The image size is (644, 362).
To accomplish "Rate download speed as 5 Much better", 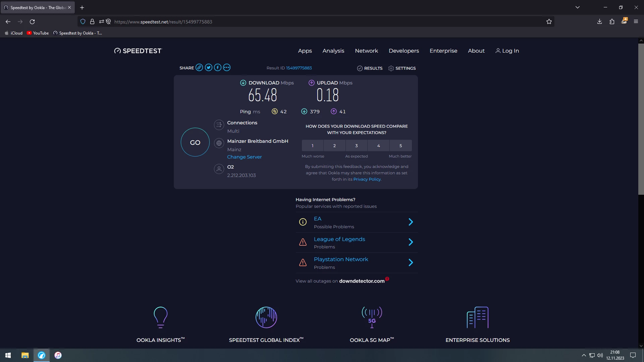I will point(400,146).
